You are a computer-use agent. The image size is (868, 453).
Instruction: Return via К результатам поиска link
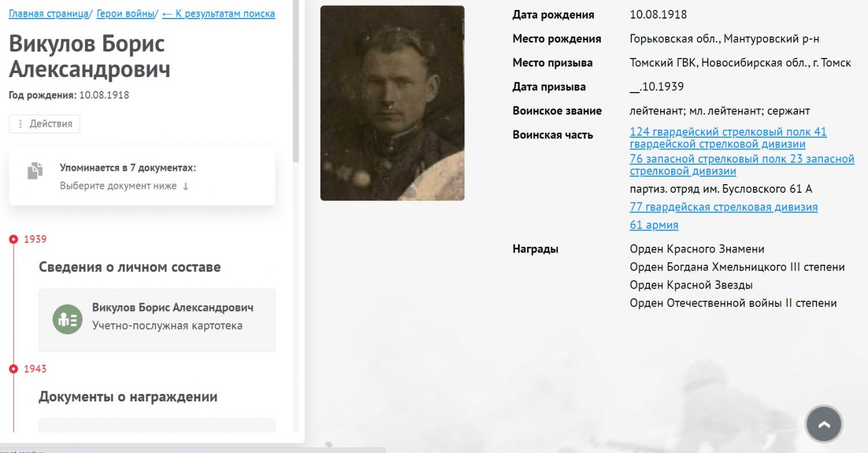219,14
